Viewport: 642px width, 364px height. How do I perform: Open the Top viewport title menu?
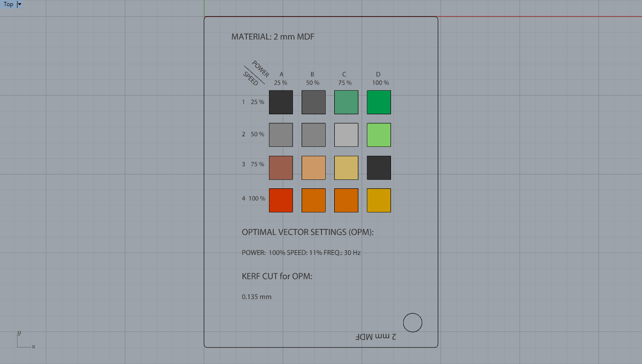pyautogui.click(x=9, y=4)
